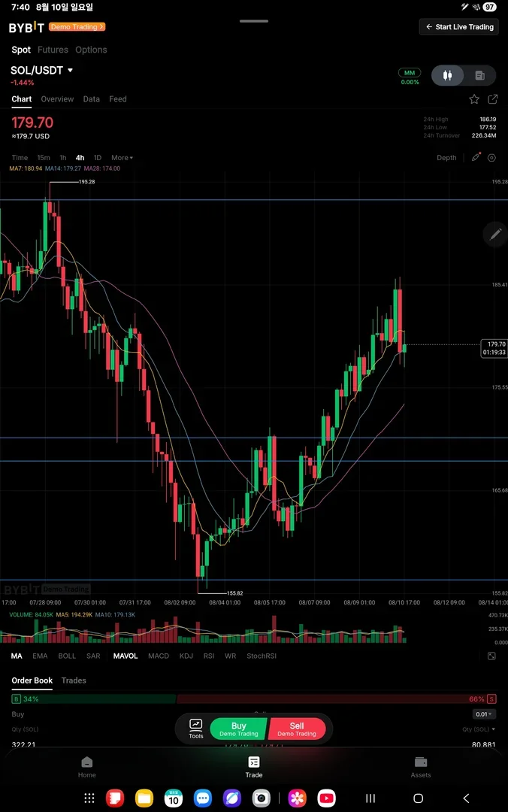
Task: Open the sell-side Qty (SOL) unit dropdown
Action: tap(479, 729)
